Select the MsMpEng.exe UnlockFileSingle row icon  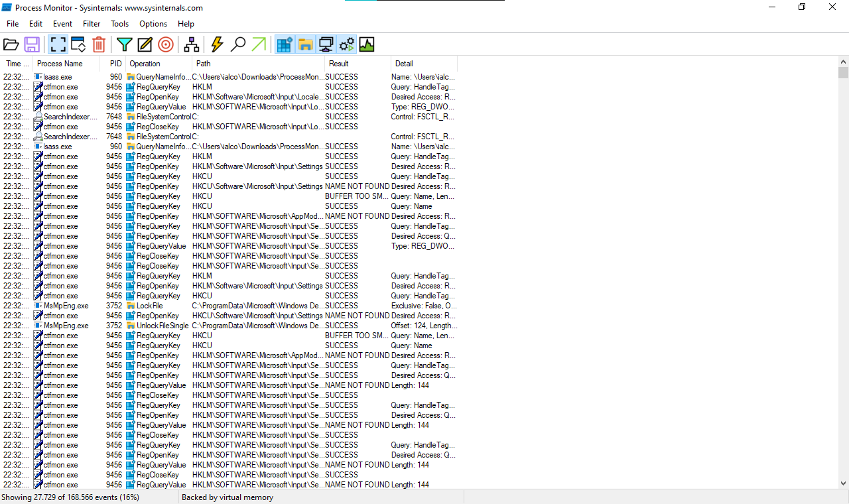(x=38, y=326)
